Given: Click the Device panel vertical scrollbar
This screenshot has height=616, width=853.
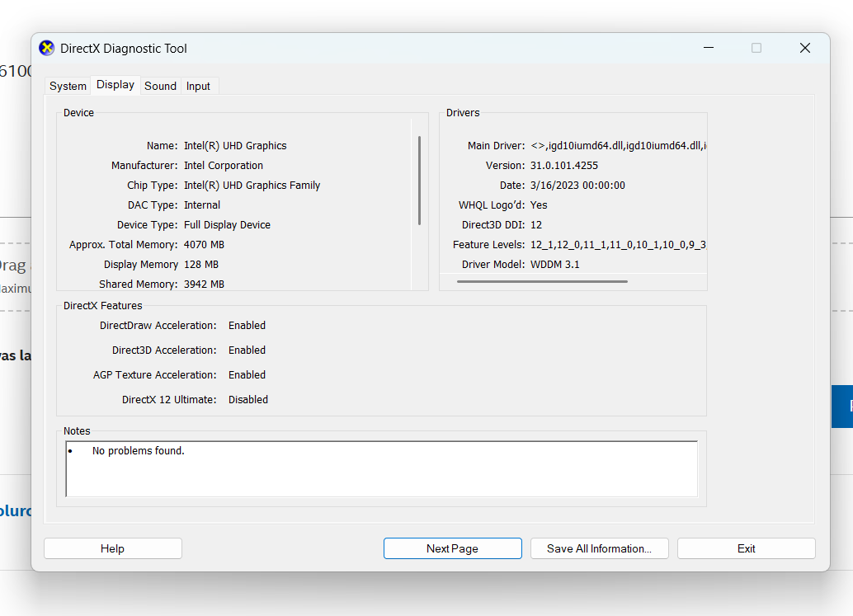Looking at the screenshot, I should pyautogui.click(x=420, y=181).
